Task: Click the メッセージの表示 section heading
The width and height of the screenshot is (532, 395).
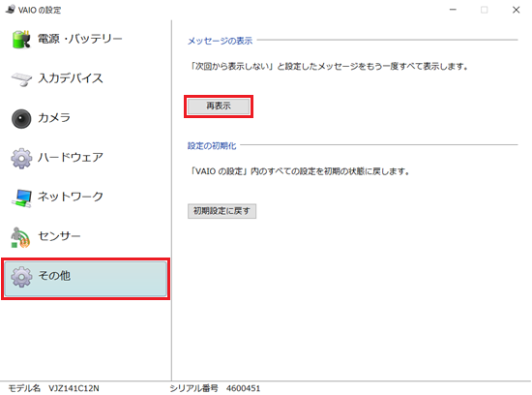Action: tap(220, 41)
